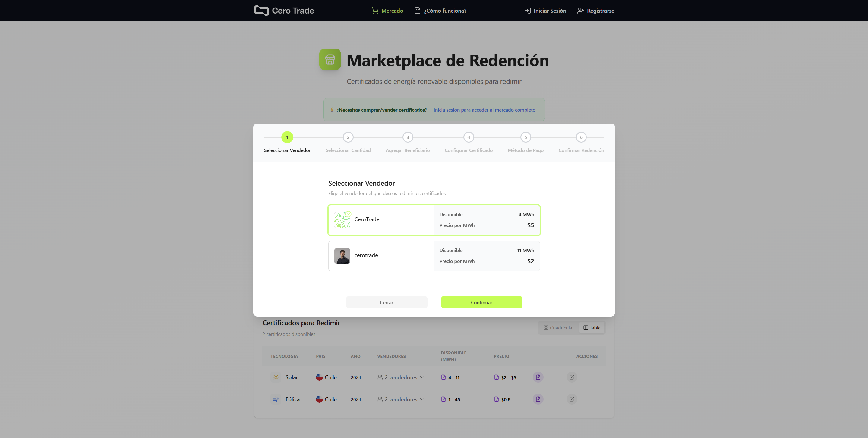The image size is (868, 438).
Task: Click step 2 Seleccionar Cantidad in progress bar
Action: coord(348,137)
